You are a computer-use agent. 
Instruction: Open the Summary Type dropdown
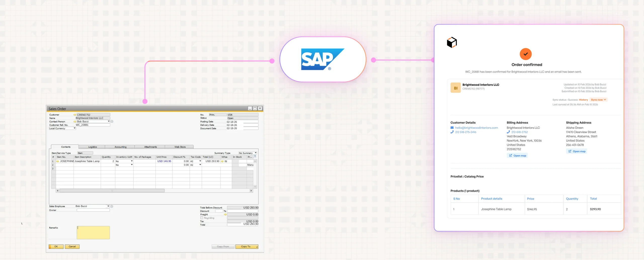pyautogui.click(x=256, y=153)
